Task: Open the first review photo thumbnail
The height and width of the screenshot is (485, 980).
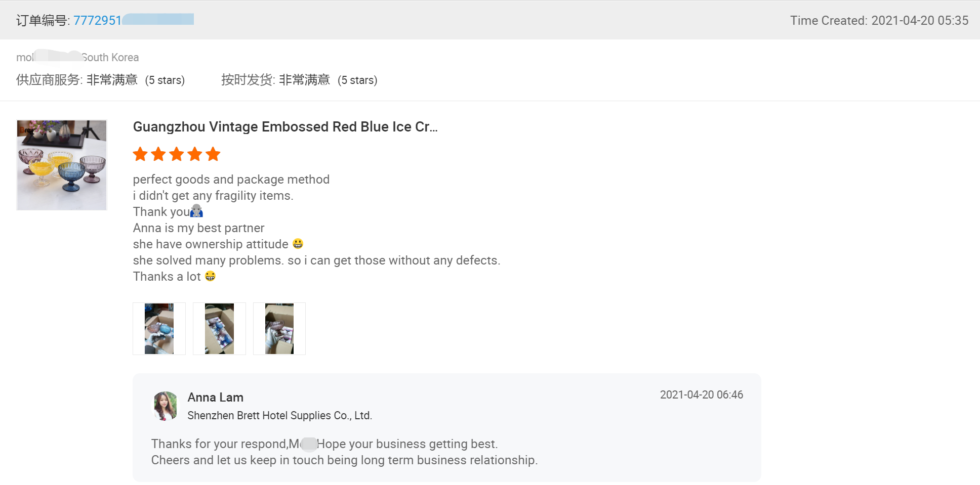Action: pos(159,329)
